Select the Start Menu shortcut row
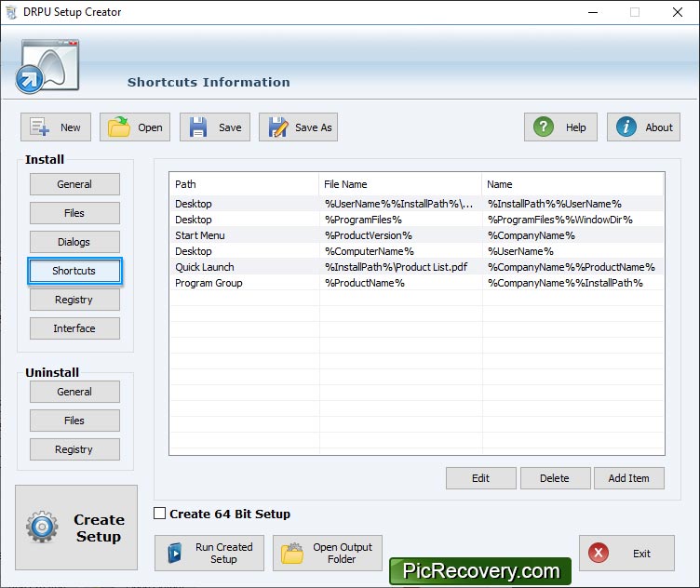The image size is (700, 588). coord(416,235)
